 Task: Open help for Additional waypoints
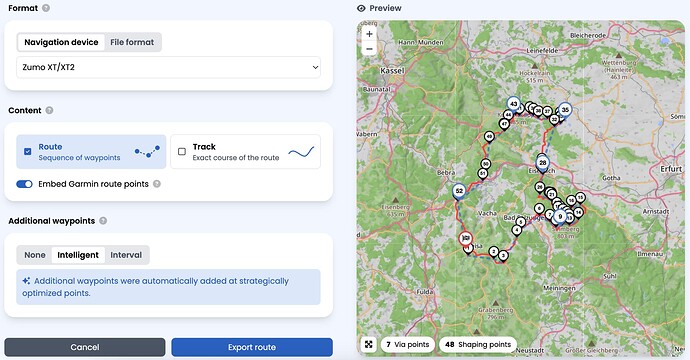point(103,220)
